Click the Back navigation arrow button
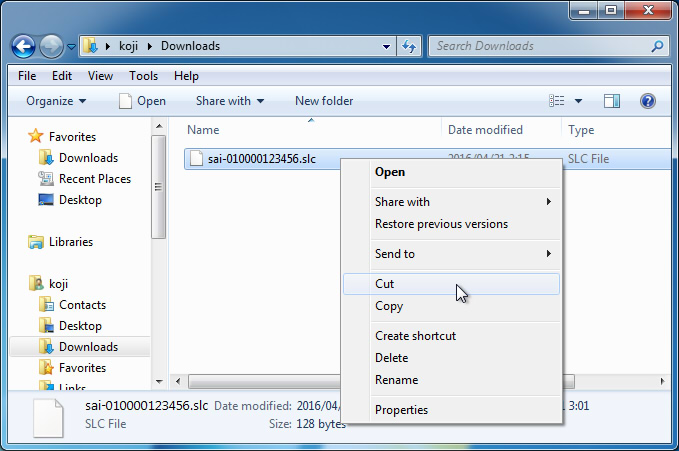679x451 pixels. coord(24,46)
